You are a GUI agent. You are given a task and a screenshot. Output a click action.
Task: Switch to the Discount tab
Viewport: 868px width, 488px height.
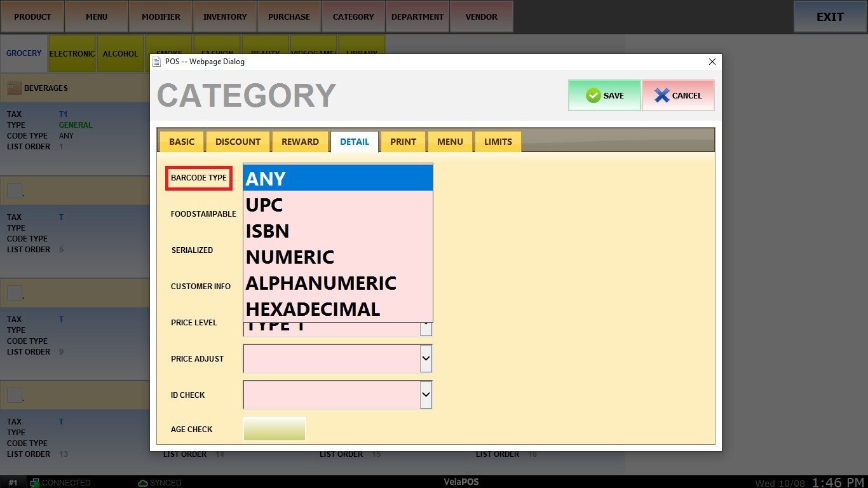(238, 142)
